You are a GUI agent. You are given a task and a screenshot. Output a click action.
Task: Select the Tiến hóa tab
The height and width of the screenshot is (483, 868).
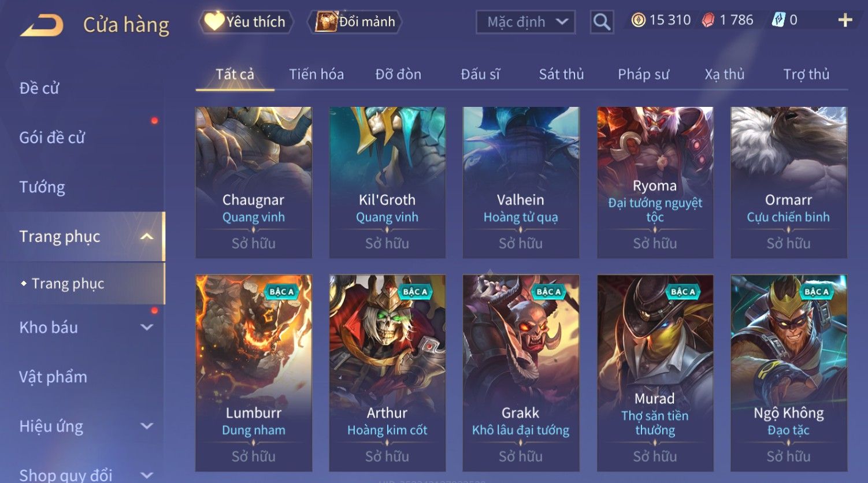click(x=316, y=75)
